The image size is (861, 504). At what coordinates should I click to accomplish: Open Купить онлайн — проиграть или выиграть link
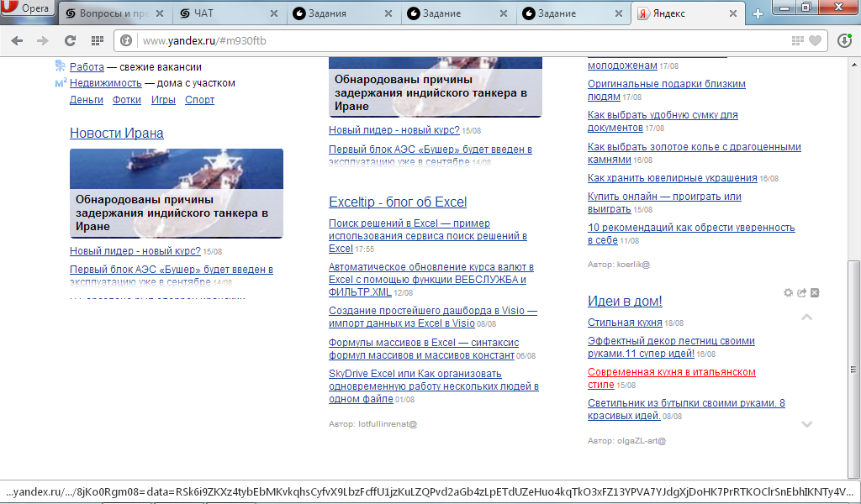point(664,202)
